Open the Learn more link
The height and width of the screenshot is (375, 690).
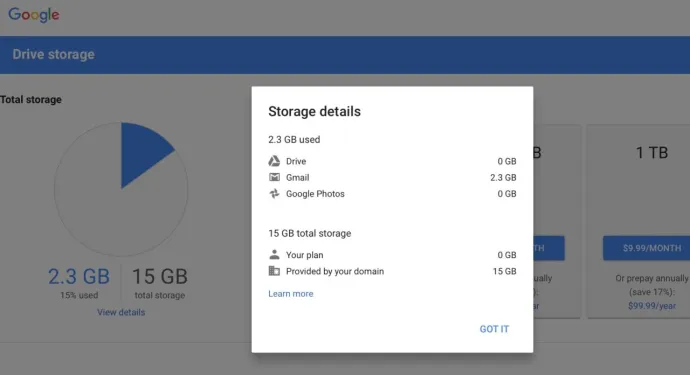(x=291, y=294)
